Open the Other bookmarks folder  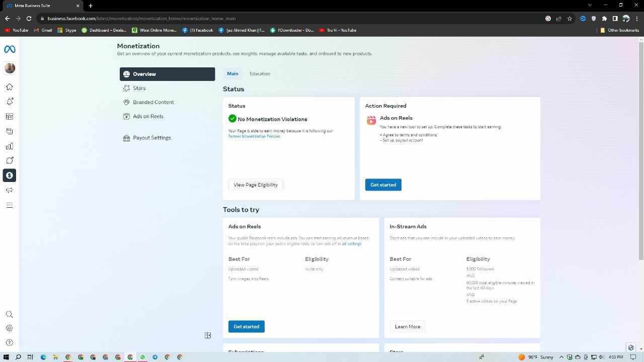[619, 30]
